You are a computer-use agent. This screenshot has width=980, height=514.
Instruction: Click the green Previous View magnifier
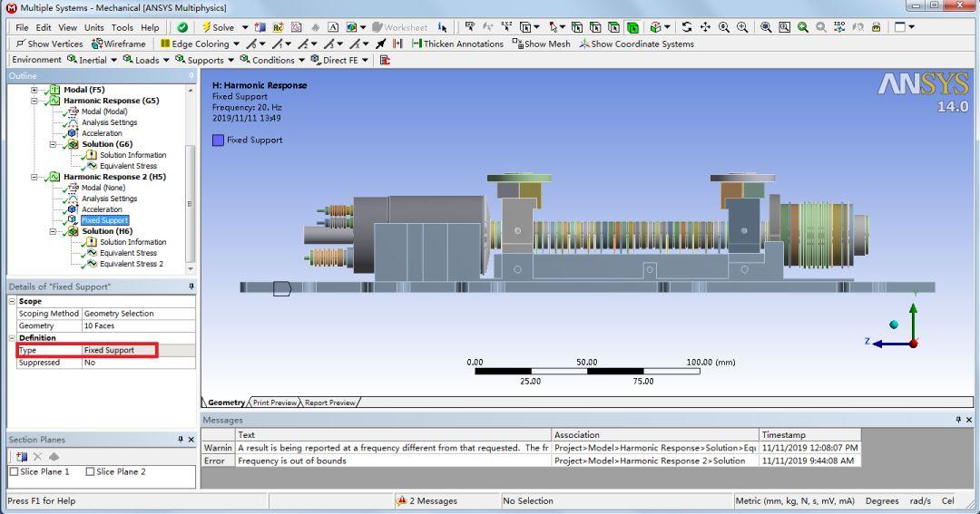click(x=802, y=27)
